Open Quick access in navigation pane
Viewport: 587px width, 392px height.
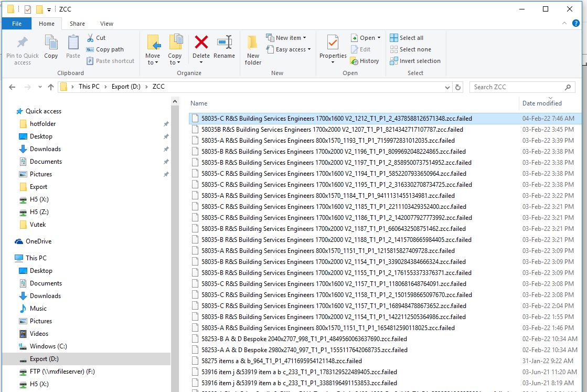point(44,111)
